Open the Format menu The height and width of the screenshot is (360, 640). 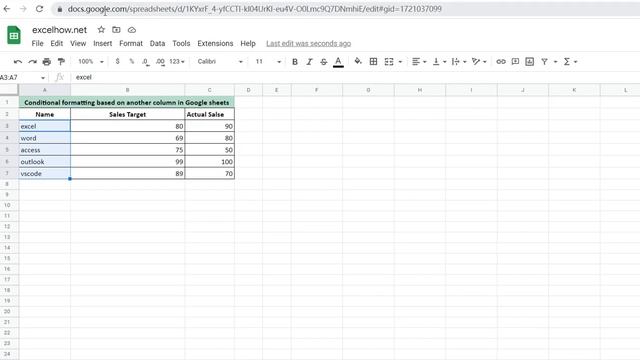131,43
